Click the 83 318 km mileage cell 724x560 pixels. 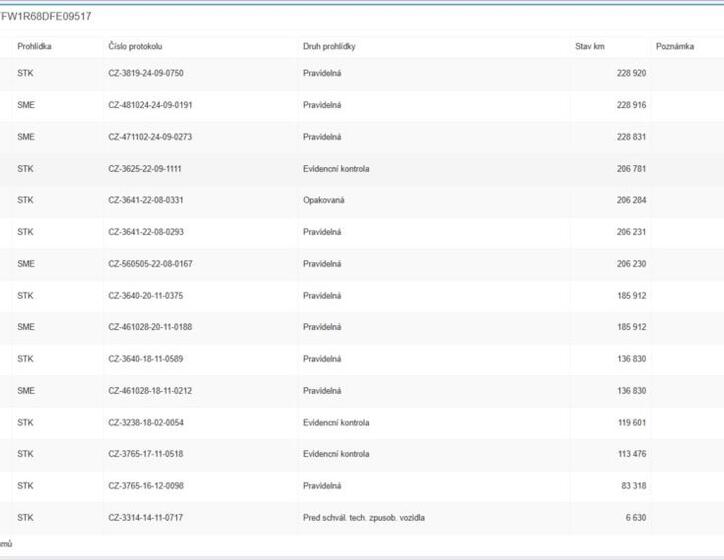click(x=633, y=486)
